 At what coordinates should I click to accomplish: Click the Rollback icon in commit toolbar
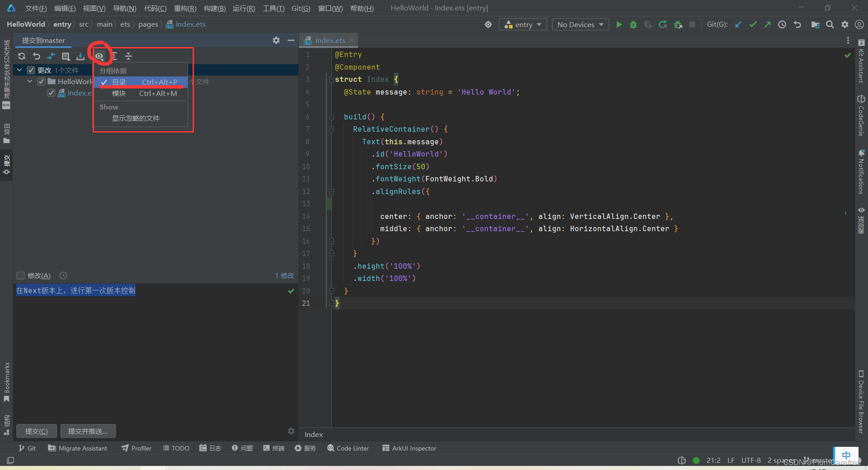coord(37,56)
